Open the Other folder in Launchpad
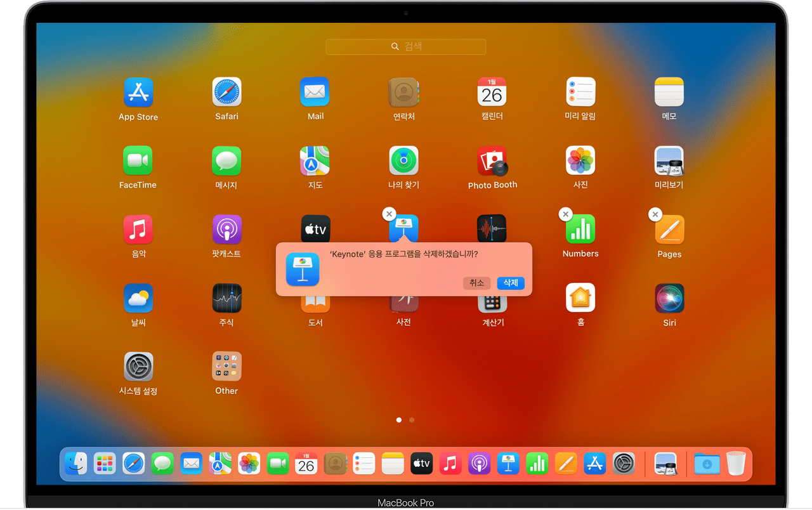The height and width of the screenshot is (510, 812). 226,367
